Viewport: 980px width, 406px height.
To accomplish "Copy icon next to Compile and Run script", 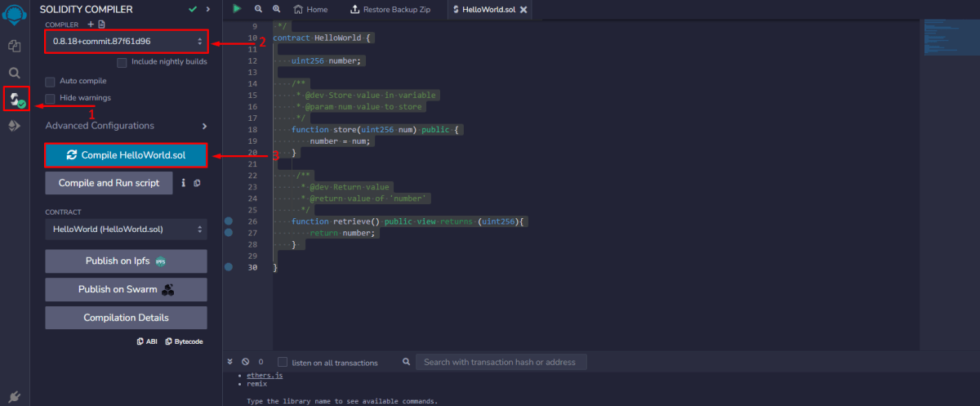I will point(197,183).
